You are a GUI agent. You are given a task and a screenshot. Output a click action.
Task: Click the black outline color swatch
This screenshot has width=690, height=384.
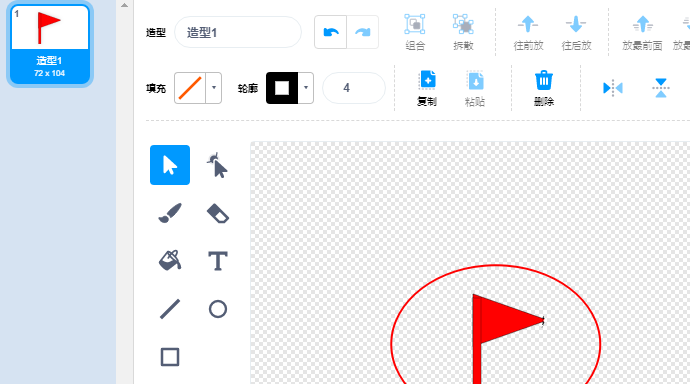point(282,88)
